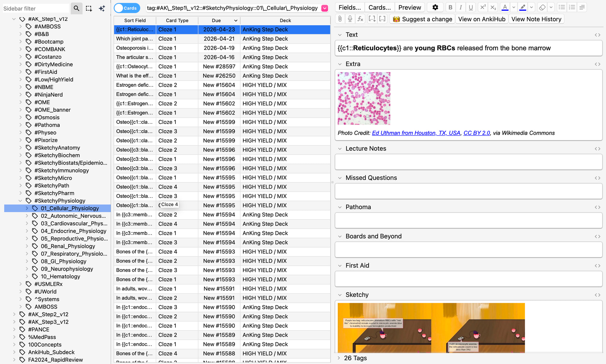Open the equations fx menu

[360, 19]
